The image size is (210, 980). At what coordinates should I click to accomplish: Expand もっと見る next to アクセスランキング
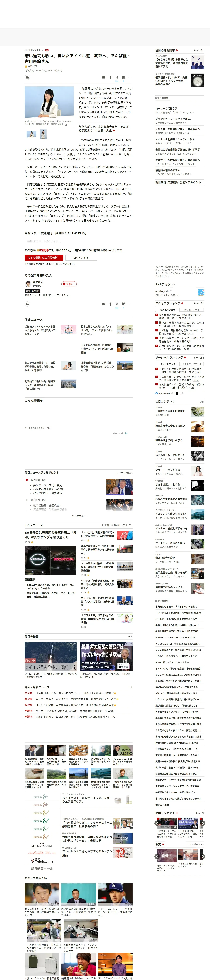(x=199, y=304)
